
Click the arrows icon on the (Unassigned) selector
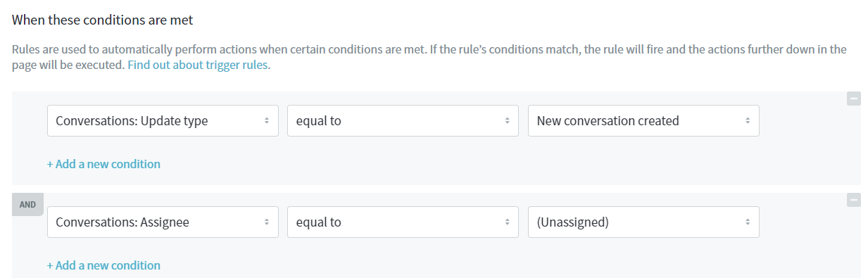coord(748,222)
